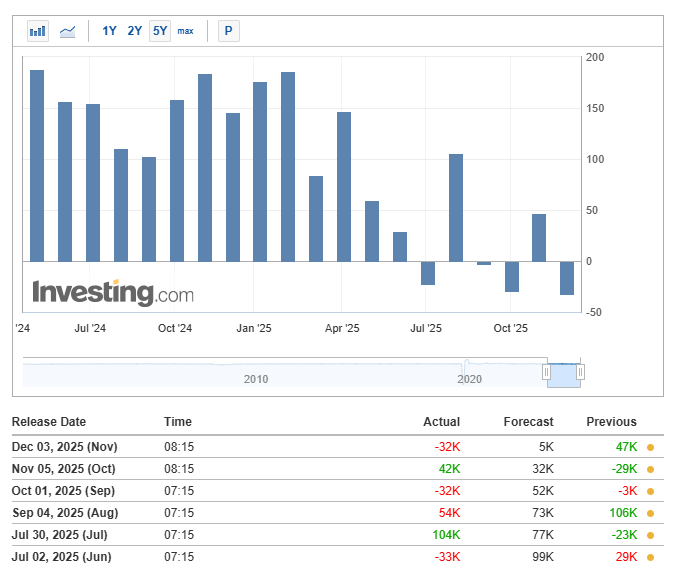Click yellow dot in Nov 05, 2025 row
674x570 pixels.
pyautogui.click(x=650, y=469)
